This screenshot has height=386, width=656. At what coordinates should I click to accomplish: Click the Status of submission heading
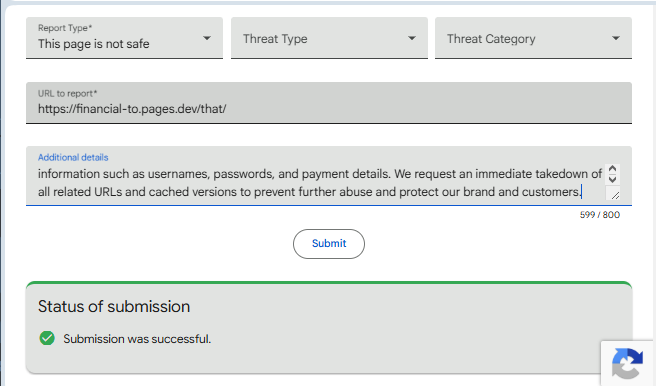point(114,307)
